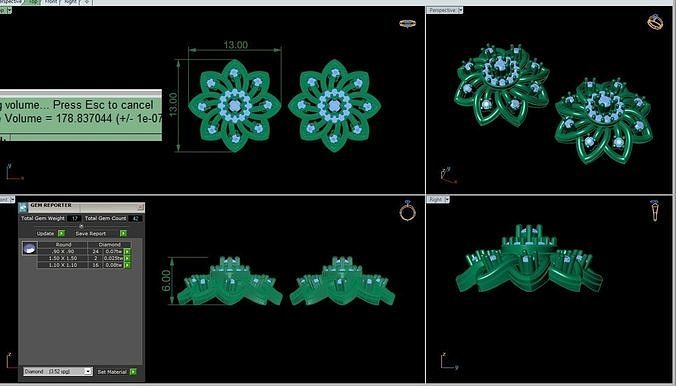The width and height of the screenshot is (676, 386).
Task: Close the Gem Reporter panel
Action: [x=140, y=207]
